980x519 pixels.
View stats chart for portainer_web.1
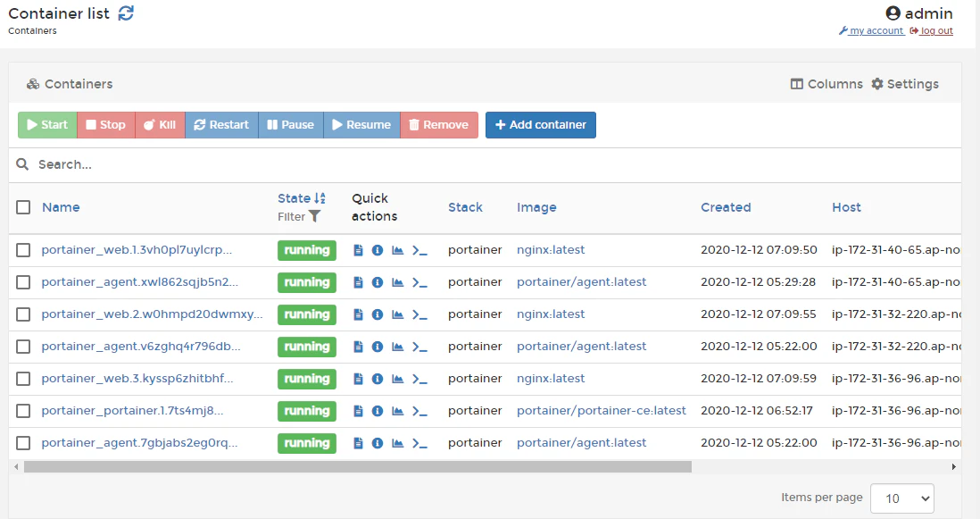[397, 250]
